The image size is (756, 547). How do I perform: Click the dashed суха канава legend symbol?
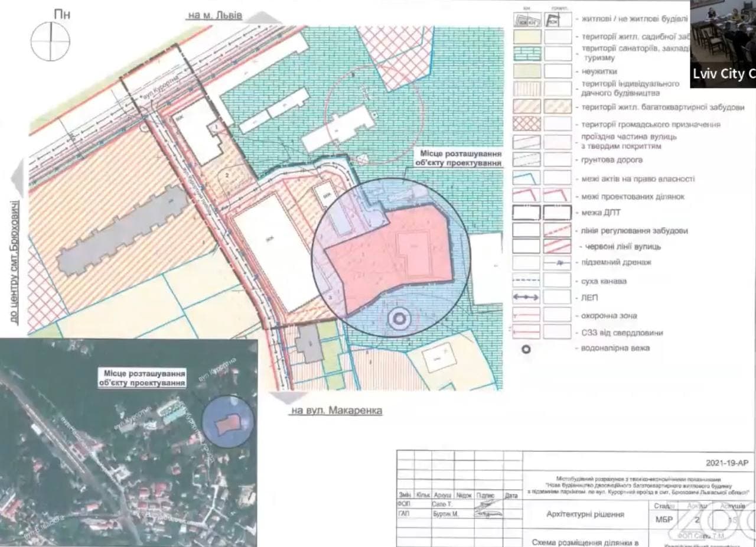(x=526, y=281)
